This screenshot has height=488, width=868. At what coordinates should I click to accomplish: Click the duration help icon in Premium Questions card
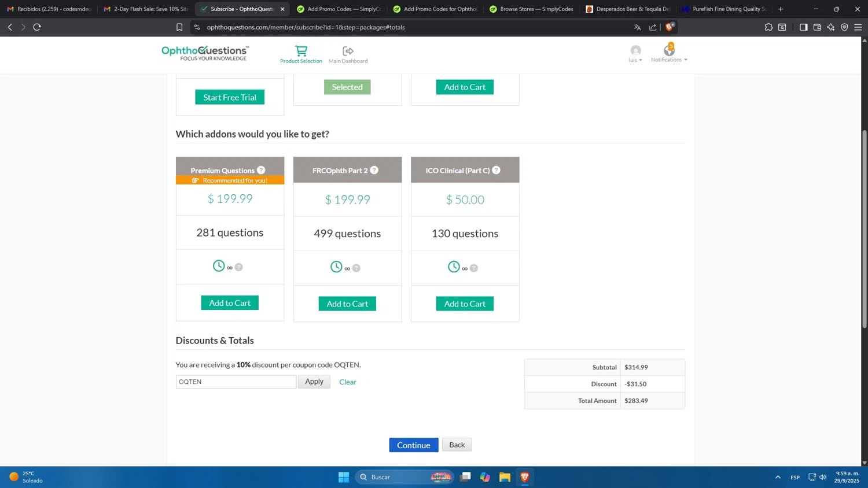click(x=238, y=267)
